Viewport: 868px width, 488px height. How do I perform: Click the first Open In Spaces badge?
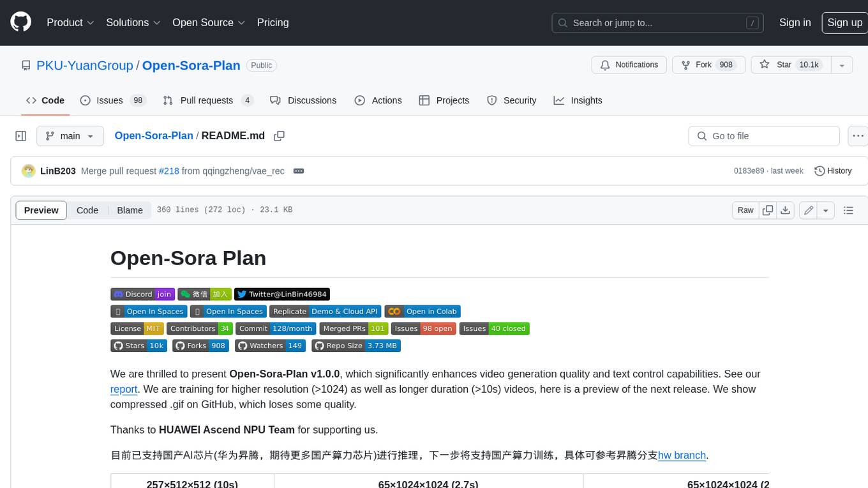click(x=149, y=311)
